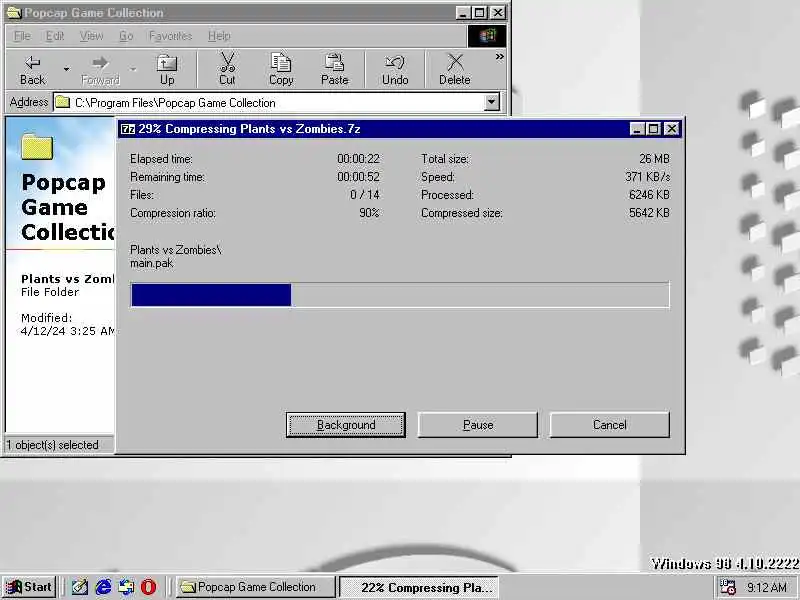Launch Opera from quick launch
This screenshot has height=600, width=800.
148,587
